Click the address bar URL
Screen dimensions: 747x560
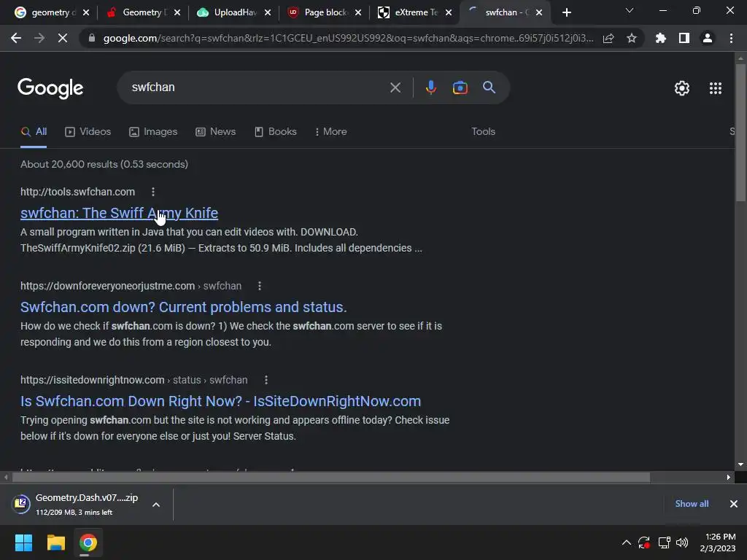click(348, 38)
